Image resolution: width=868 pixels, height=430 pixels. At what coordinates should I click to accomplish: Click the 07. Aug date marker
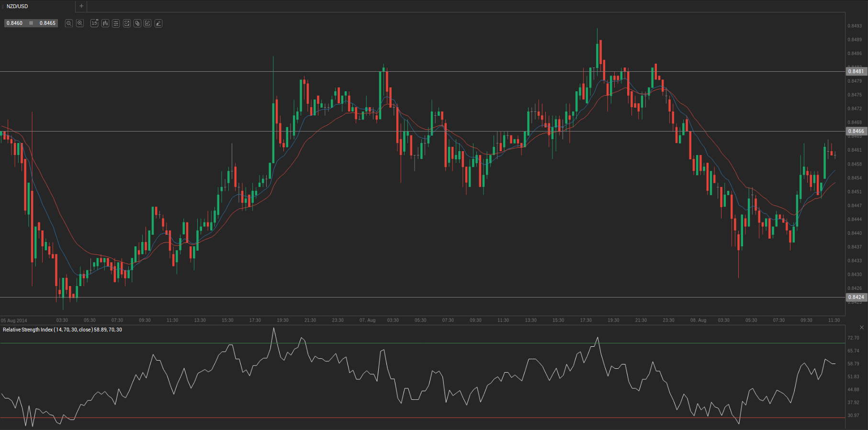367,320
